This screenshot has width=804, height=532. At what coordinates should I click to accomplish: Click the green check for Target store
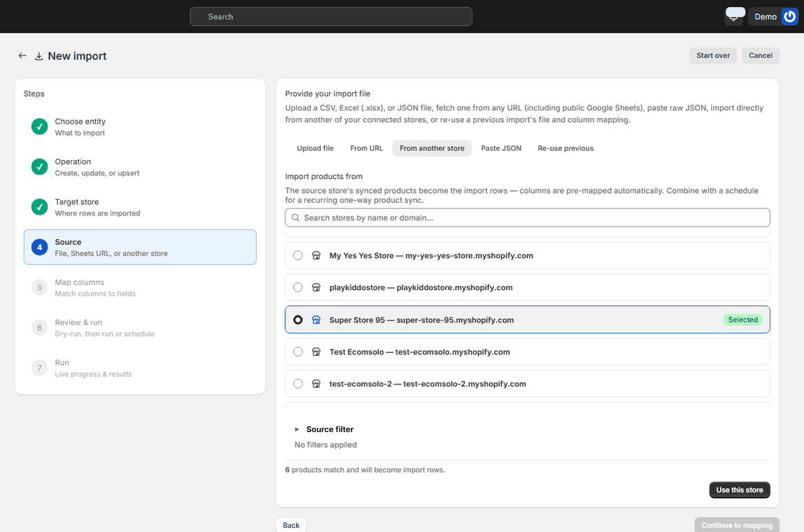[39, 207]
